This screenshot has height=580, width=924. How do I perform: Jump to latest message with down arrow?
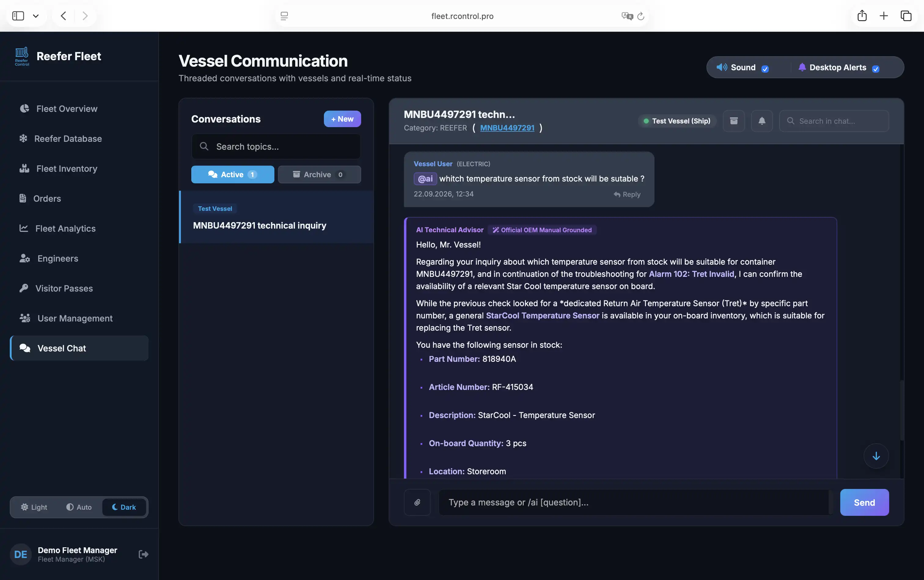876,456
